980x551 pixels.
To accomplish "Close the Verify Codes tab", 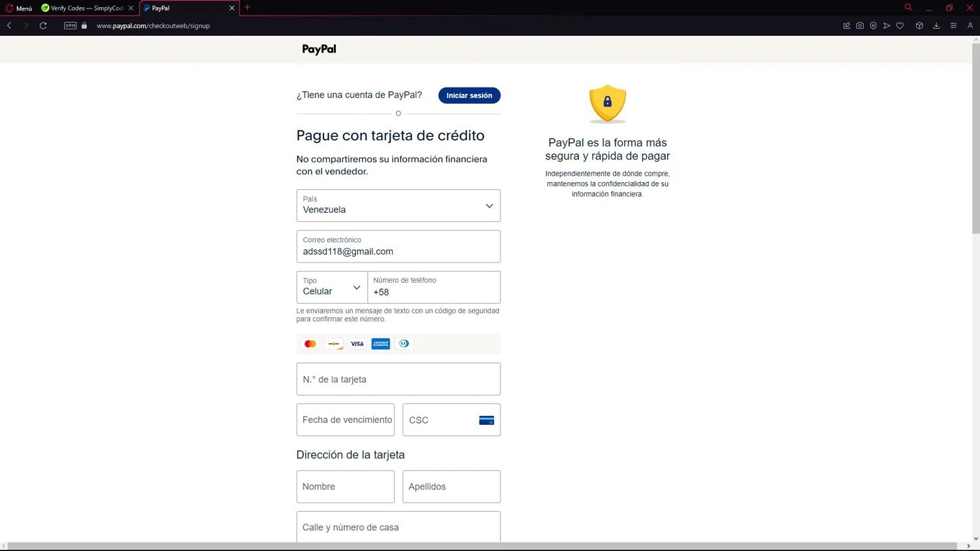I will click(x=131, y=8).
